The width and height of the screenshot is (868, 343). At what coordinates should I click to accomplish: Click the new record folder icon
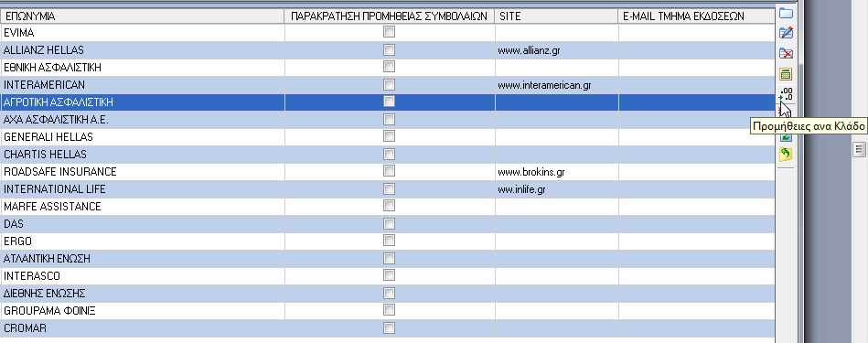[x=786, y=14]
